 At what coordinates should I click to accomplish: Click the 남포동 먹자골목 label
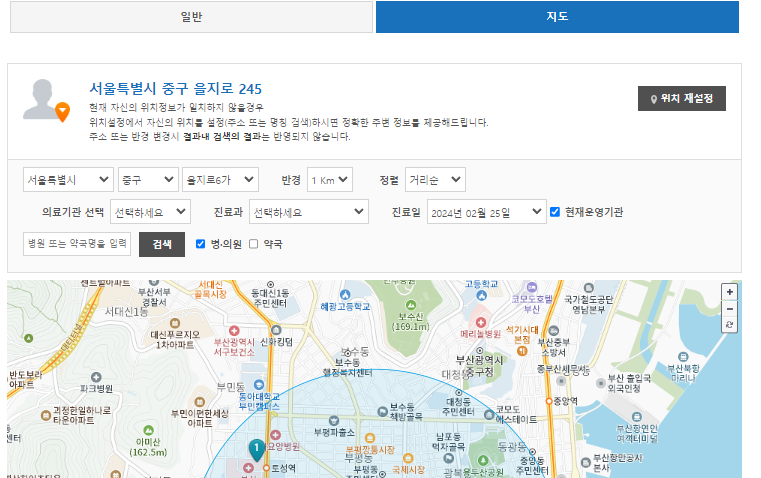[450, 442]
